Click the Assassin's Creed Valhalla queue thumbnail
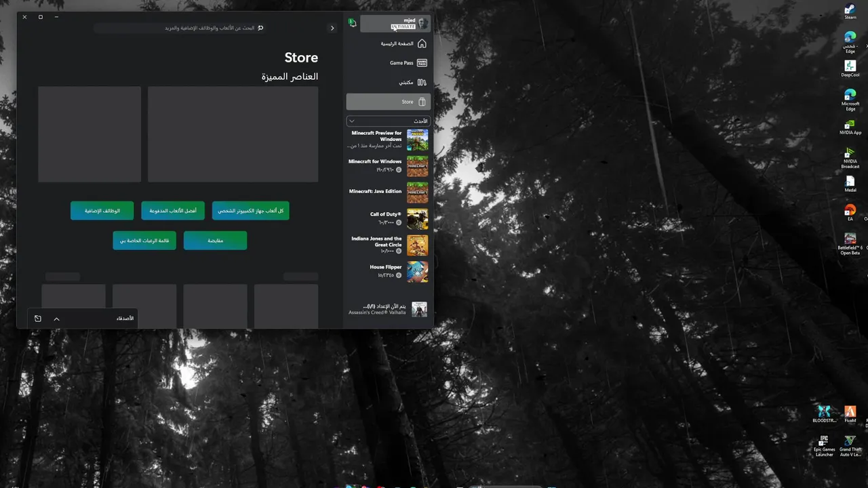The width and height of the screenshot is (868, 488). (x=419, y=309)
